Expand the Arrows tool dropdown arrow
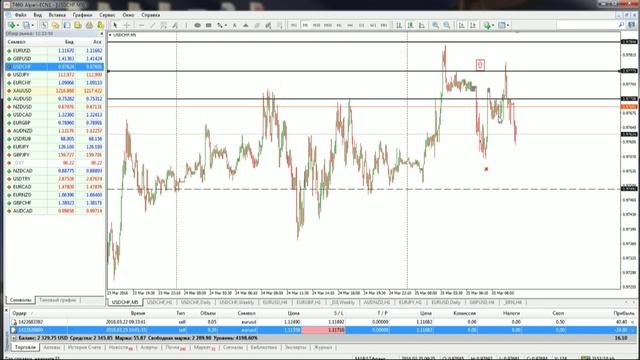 (x=226, y=25)
